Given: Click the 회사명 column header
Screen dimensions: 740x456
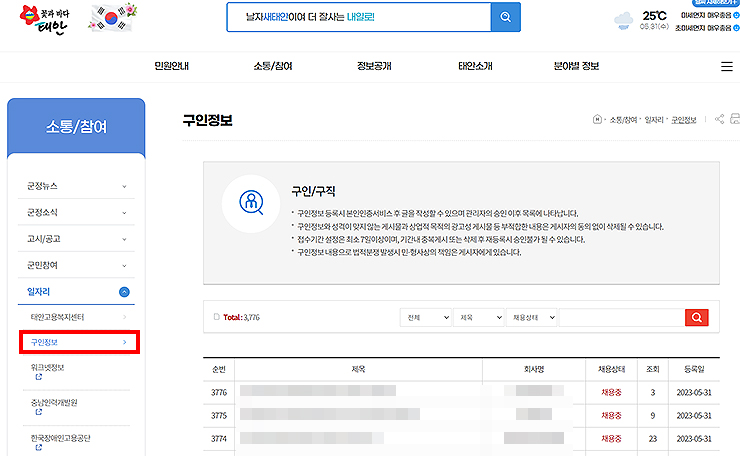Looking at the screenshot, I should click(x=534, y=369).
